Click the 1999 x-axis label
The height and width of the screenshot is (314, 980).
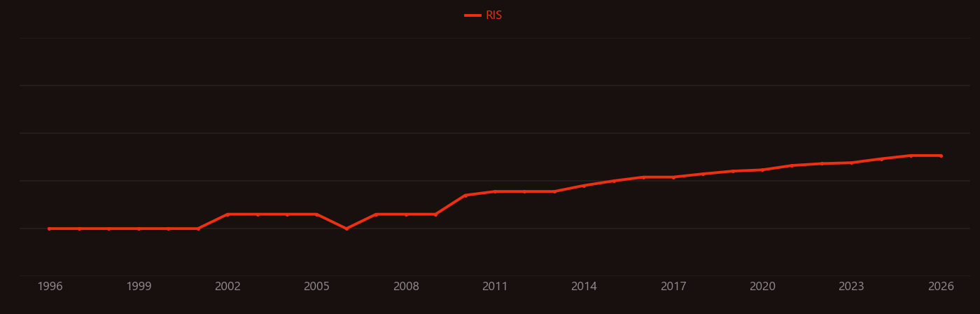[139, 287]
